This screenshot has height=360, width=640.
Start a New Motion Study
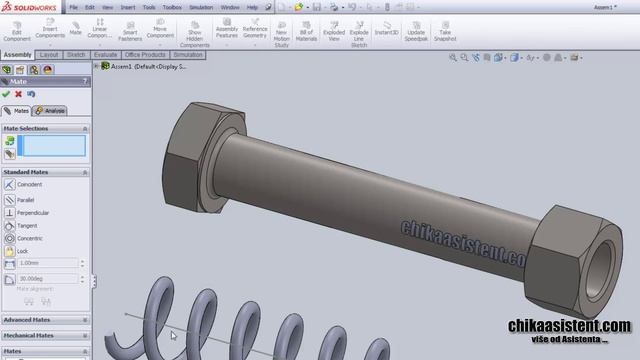tap(281, 34)
